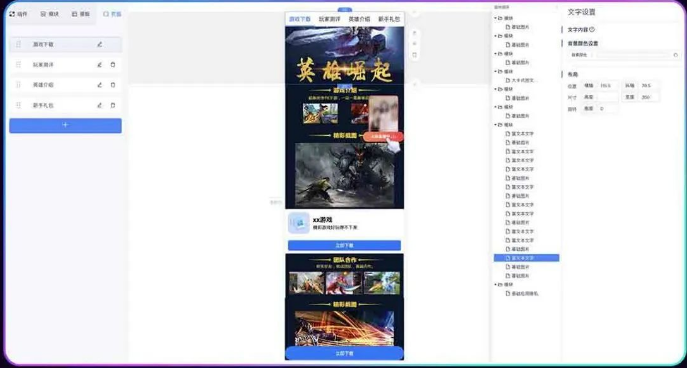Collapse the 模块 folder containing 大卡式图文
Image resolution: width=687 pixels, height=368 pixels.
tap(496, 71)
